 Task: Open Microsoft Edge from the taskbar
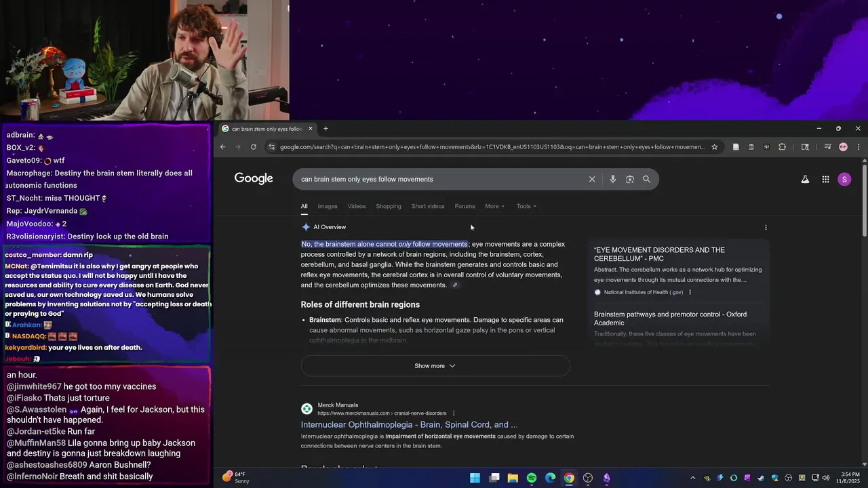coord(550,478)
